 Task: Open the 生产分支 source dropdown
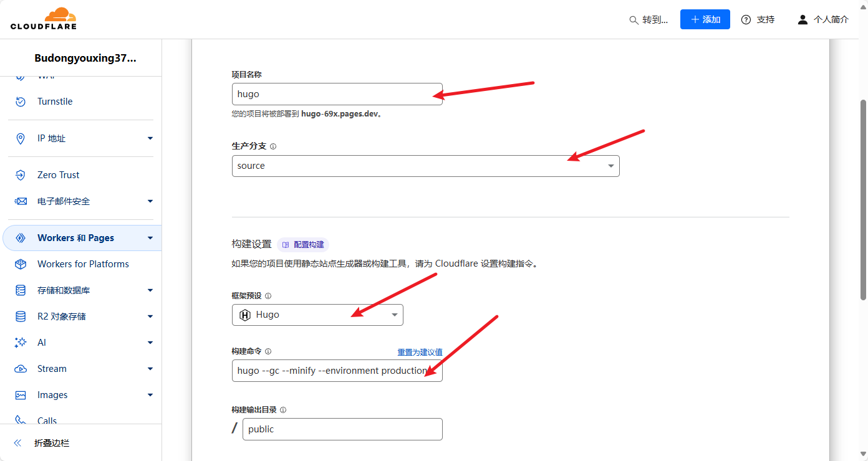(x=426, y=166)
